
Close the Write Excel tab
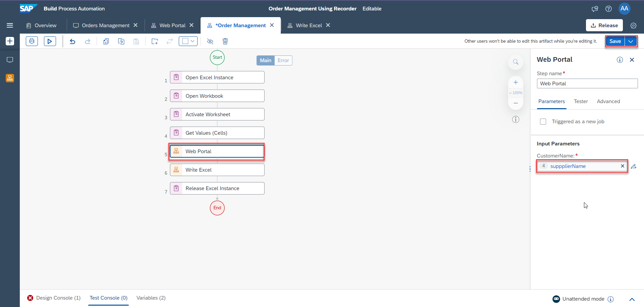(x=328, y=25)
